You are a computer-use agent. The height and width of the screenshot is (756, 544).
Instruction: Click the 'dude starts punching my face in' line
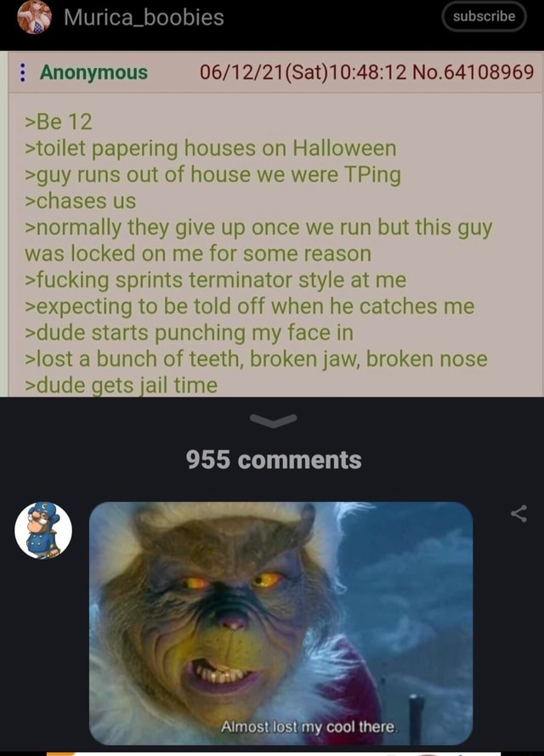(x=189, y=333)
